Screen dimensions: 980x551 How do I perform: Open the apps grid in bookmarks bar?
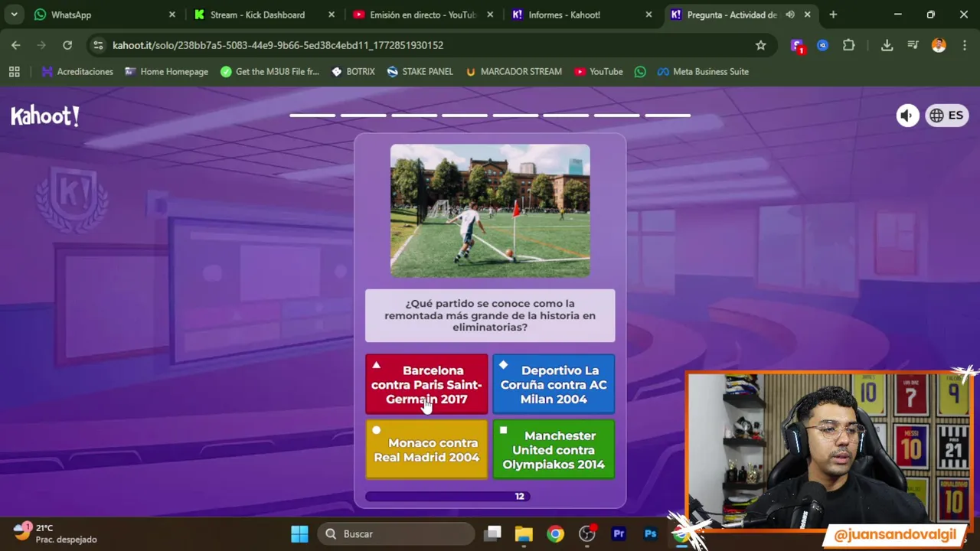point(14,71)
